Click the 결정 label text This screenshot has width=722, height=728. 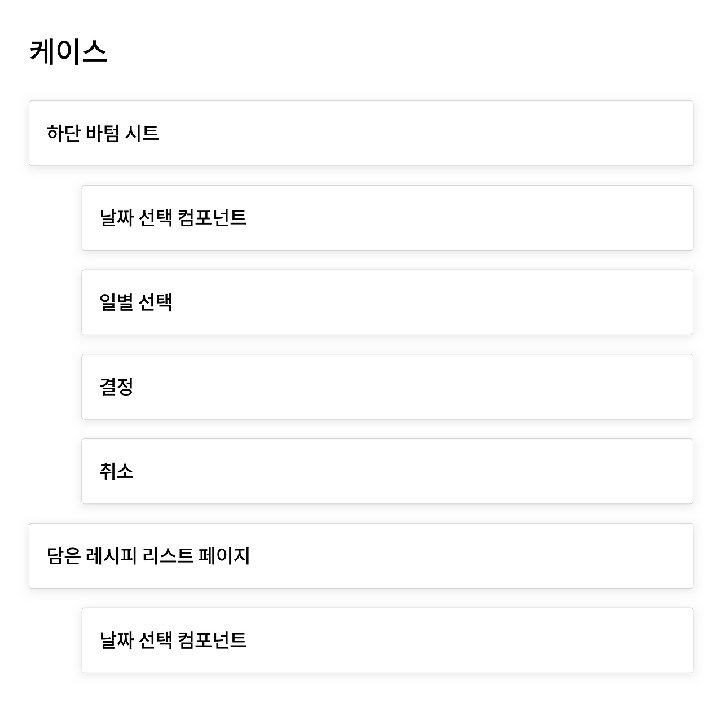click(117, 387)
